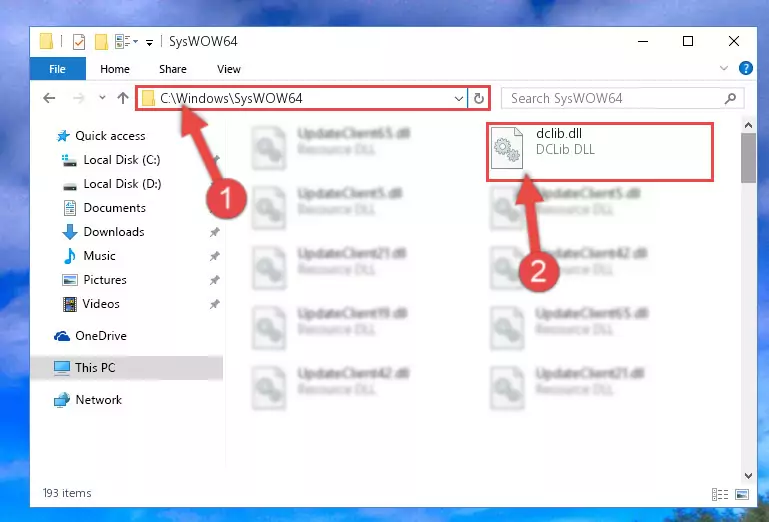Click the vertical scrollbar thumb
769x522 pixels.
(x=748, y=157)
